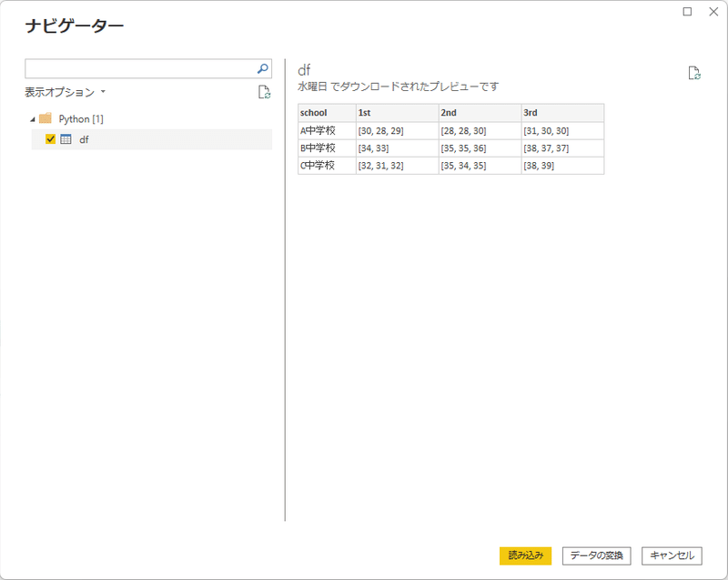
Task: Select the df tree item
Action: (151, 139)
